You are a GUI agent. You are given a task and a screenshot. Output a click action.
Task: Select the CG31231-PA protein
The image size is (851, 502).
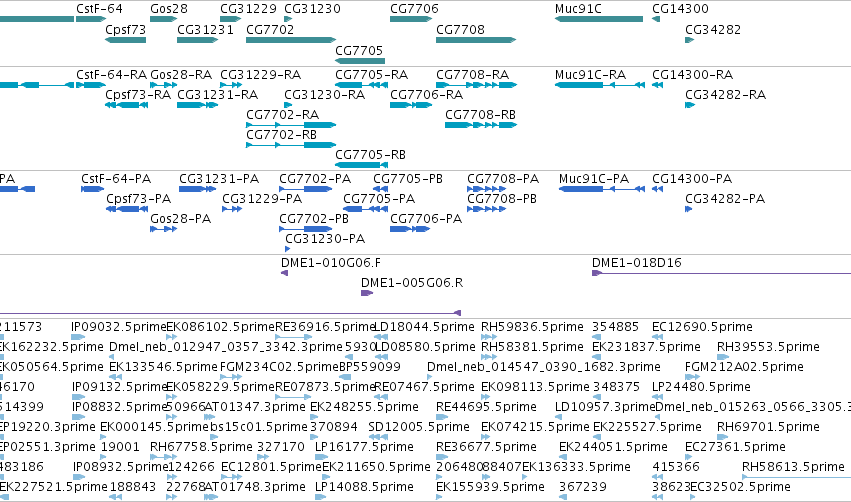[x=198, y=189]
